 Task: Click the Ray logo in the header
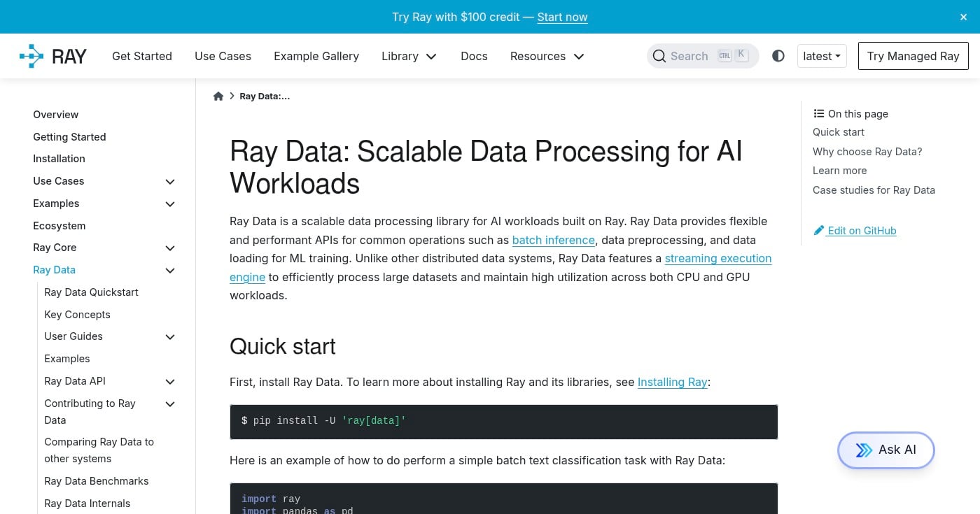(x=53, y=56)
